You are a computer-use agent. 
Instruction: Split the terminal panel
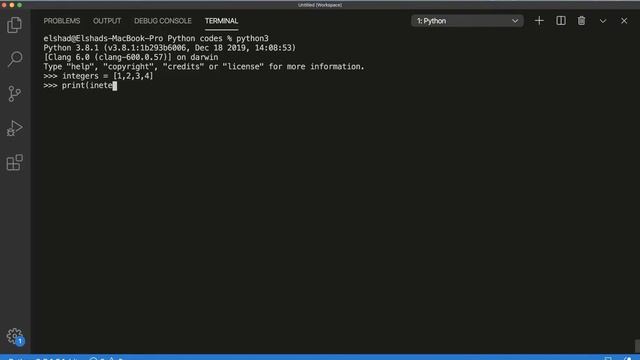(x=561, y=21)
